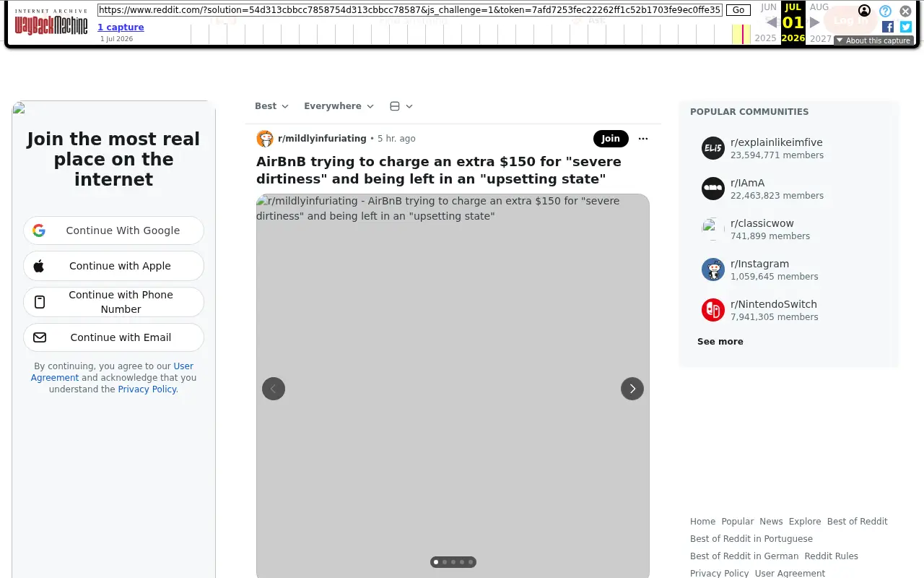Open the 1 capture link
Image resolution: width=924 pixels, height=578 pixels.
pyautogui.click(x=121, y=27)
